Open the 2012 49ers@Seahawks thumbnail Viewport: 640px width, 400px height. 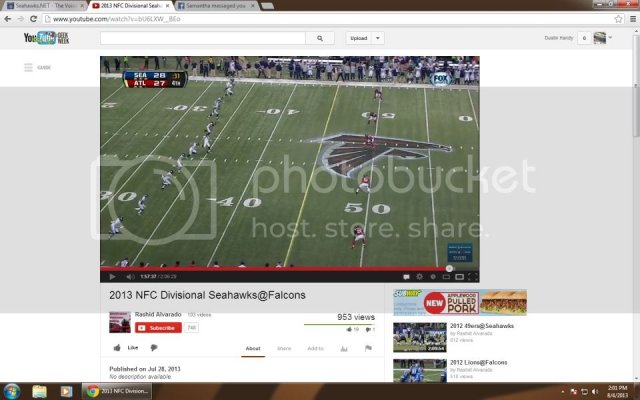(x=420, y=337)
